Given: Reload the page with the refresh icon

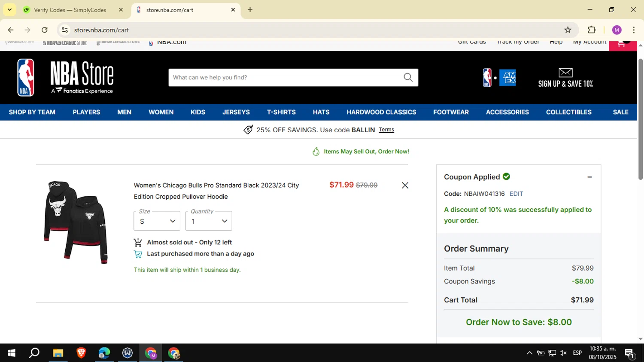Looking at the screenshot, I should pos(45,30).
